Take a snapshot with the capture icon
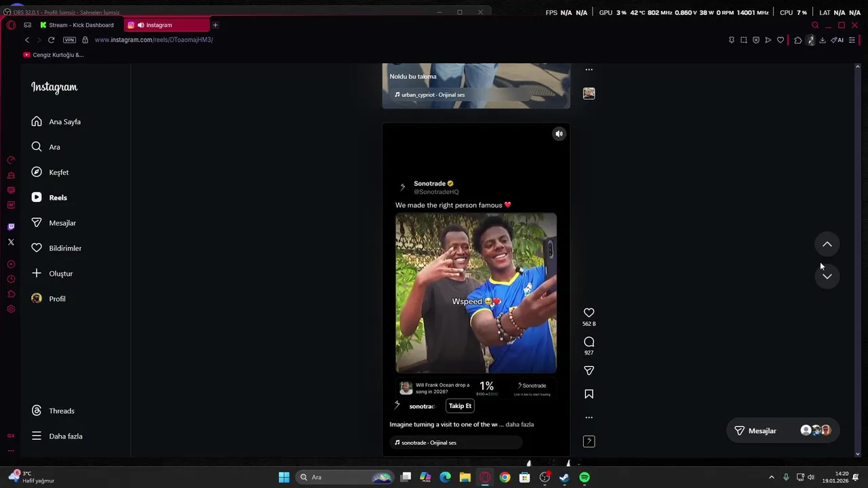 (x=743, y=40)
